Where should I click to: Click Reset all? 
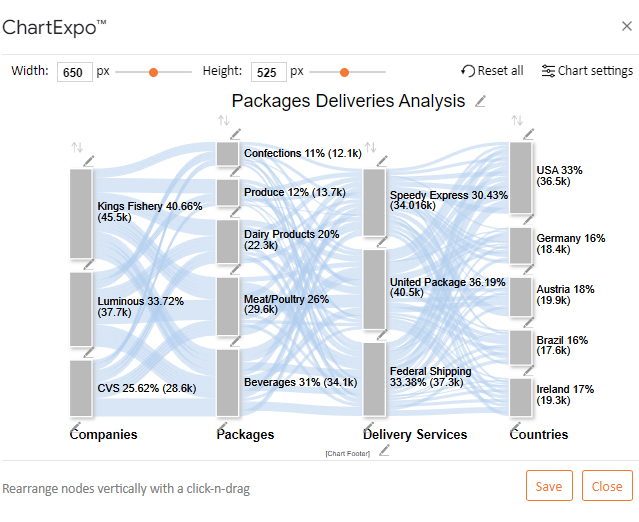(492, 71)
